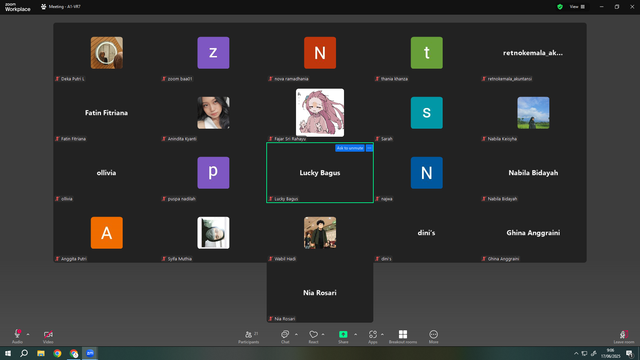Select the zoom baa01 avatar tile
This screenshot has height=360, width=640.
tap(213, 53)
